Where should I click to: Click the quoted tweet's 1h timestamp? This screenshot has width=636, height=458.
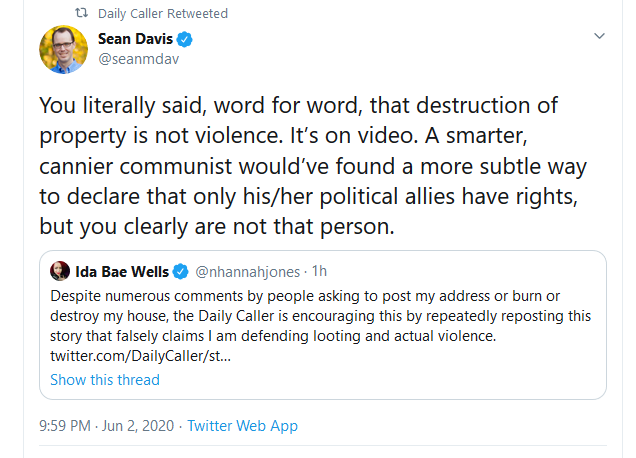coord(320,271)
